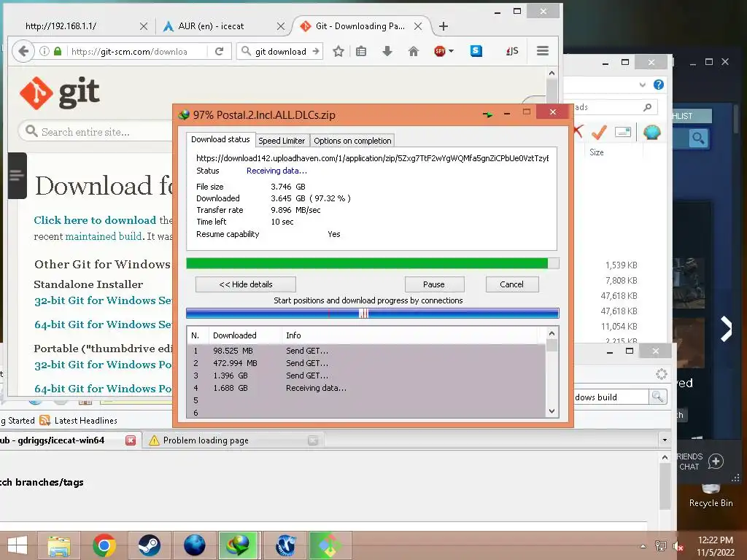Open the SPY extension dropdown arrow
Viewport: 747px width, 560px height.
(451, 51)
